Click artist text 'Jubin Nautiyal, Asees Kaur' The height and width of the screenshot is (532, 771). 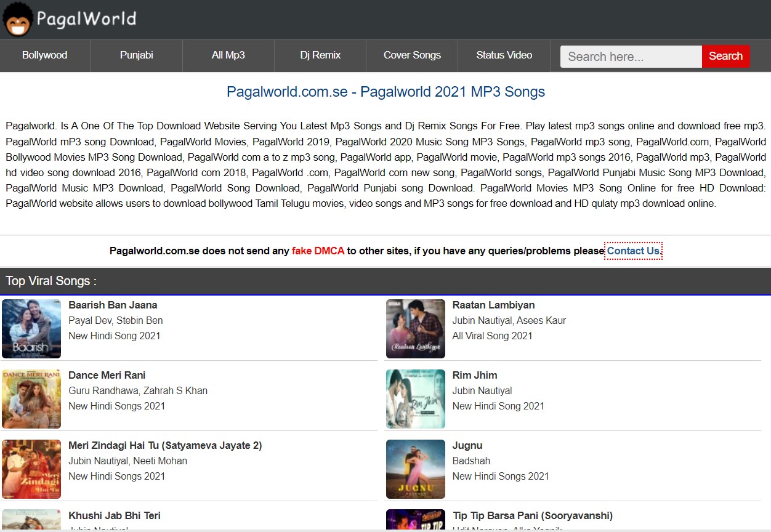coord(509,320)
